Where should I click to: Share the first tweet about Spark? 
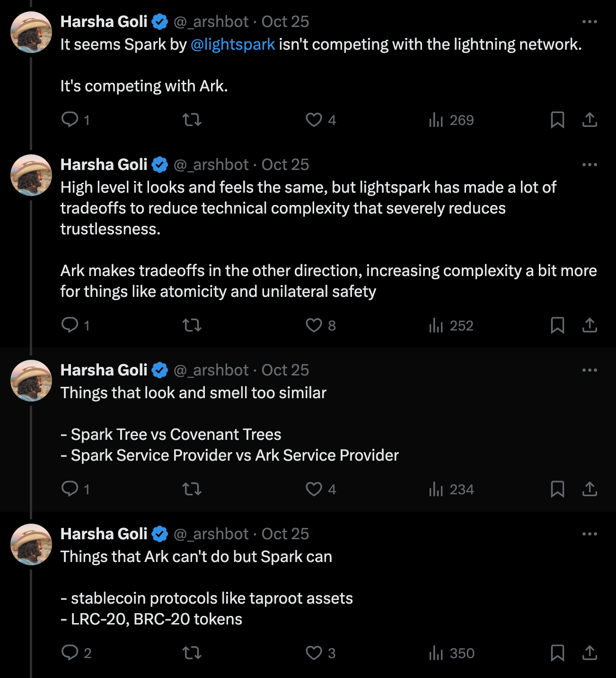590,120
